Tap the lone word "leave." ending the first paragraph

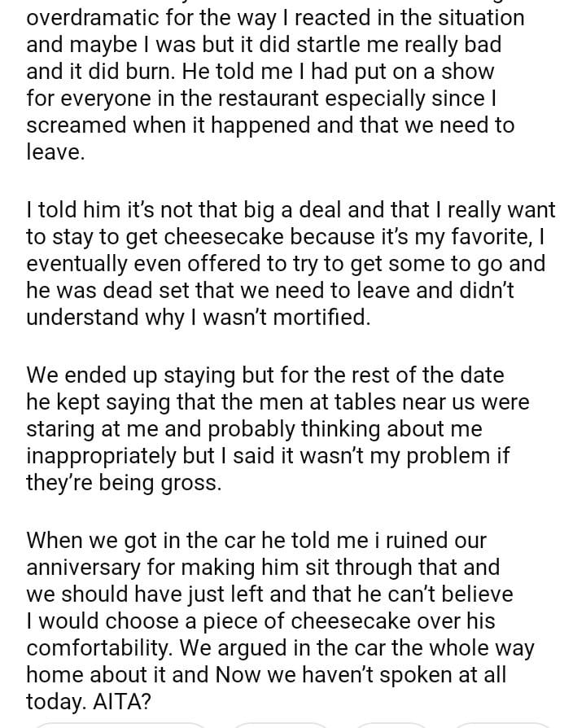coord(55,153)
